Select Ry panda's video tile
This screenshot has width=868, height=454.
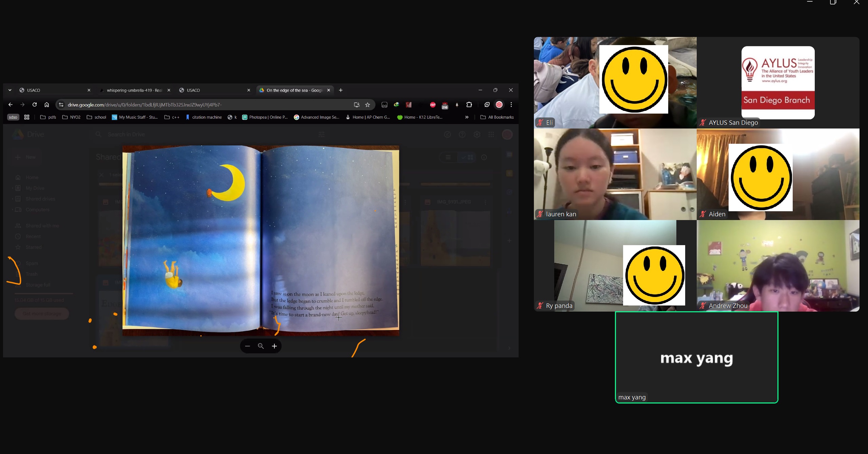tap(615, 265)
